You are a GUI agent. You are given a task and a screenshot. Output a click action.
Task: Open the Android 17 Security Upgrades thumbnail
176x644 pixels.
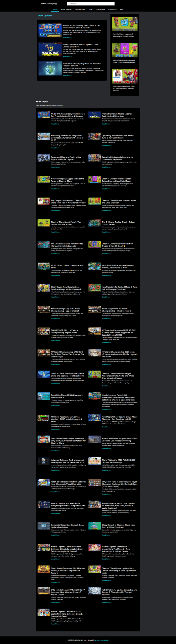[x=50, y=68]
